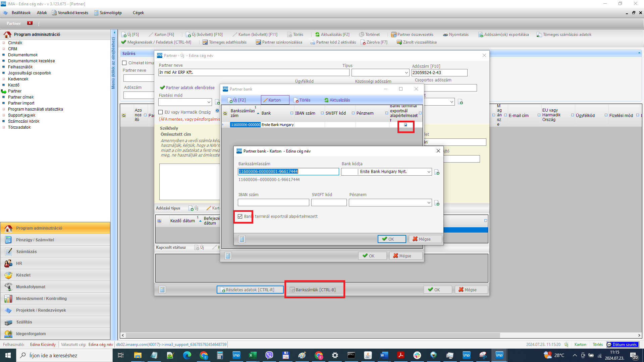Open Excel from the Windows taskbar
The image size is (644, 362).
253,355
